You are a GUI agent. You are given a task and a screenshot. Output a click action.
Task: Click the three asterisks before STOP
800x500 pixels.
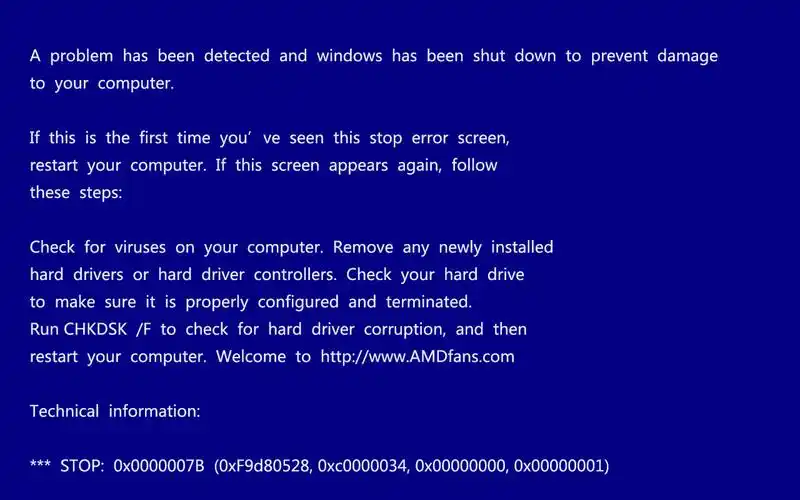[x=40, y=464]
